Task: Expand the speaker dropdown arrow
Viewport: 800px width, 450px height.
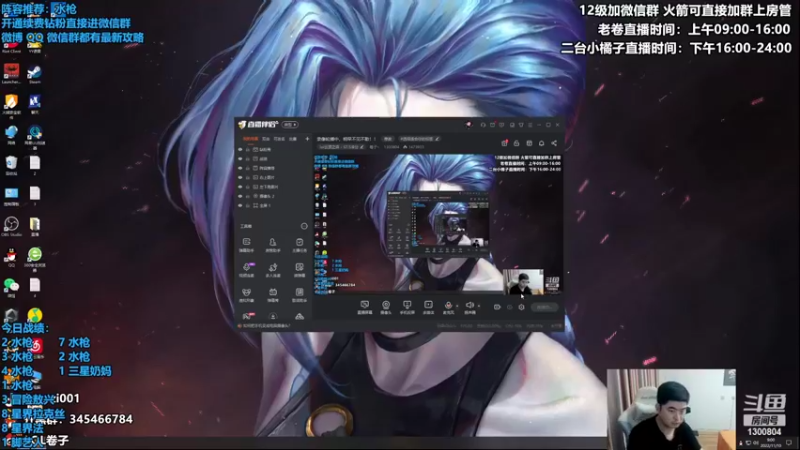Action: [479, 306]
